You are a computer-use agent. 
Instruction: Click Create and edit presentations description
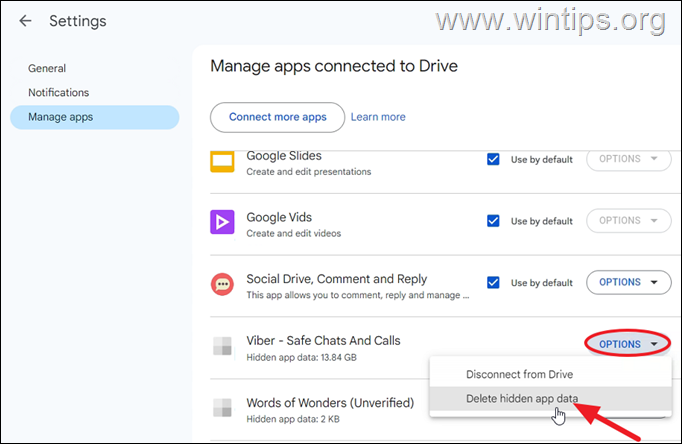(309, 172)
